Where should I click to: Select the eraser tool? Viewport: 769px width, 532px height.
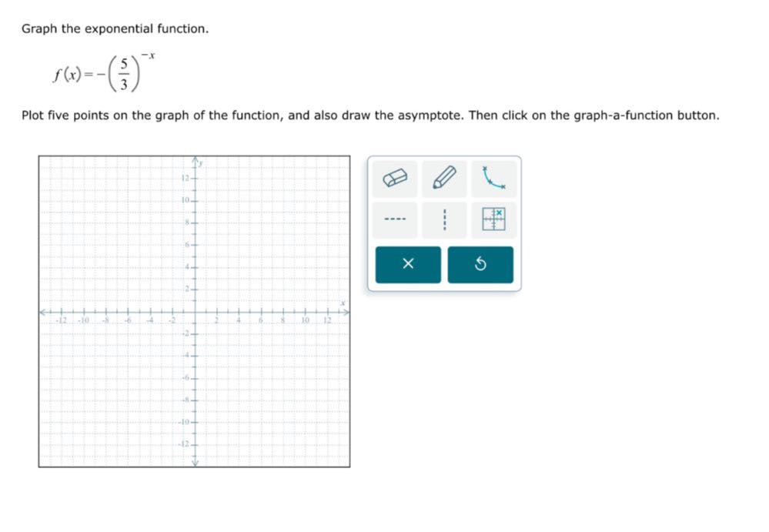click(x=395, y=178)
